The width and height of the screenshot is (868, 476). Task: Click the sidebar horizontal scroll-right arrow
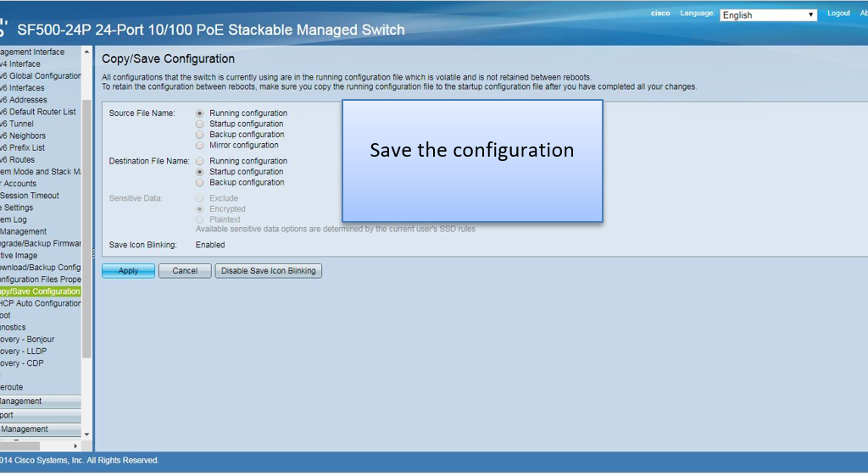point(75,446)
